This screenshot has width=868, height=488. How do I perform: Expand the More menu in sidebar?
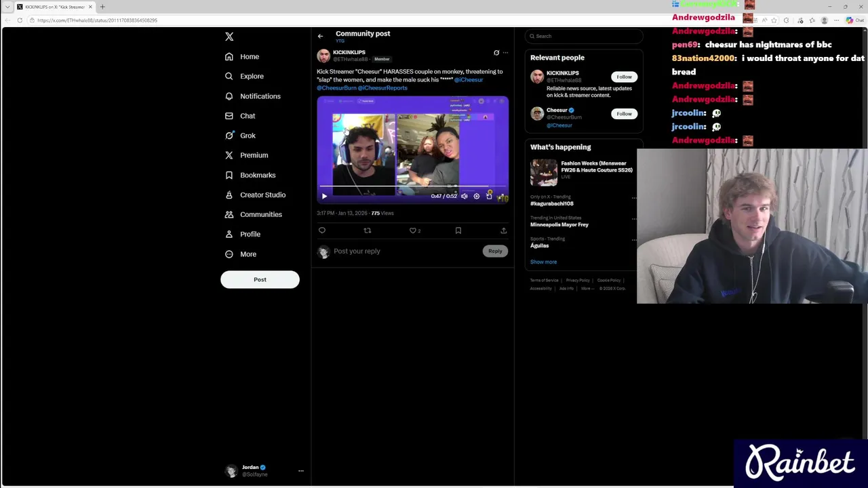pyautogui.click(x=240, y=254)
